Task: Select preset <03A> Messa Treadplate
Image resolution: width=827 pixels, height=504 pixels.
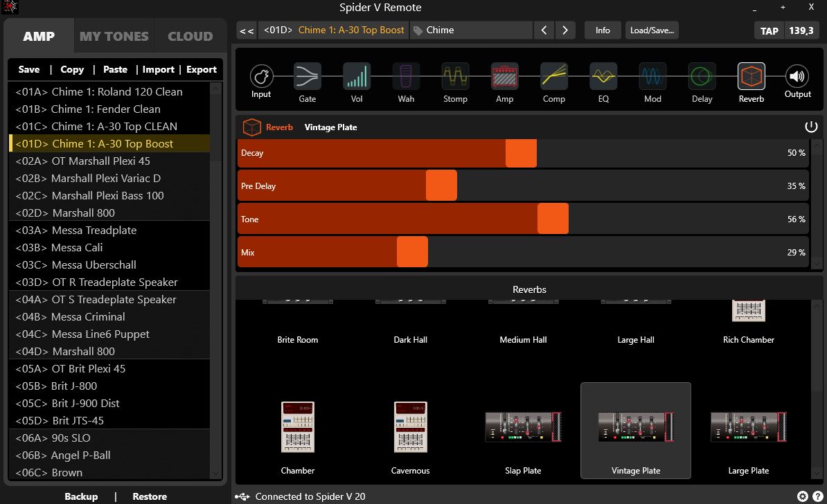Action: (x=109, y=231)
